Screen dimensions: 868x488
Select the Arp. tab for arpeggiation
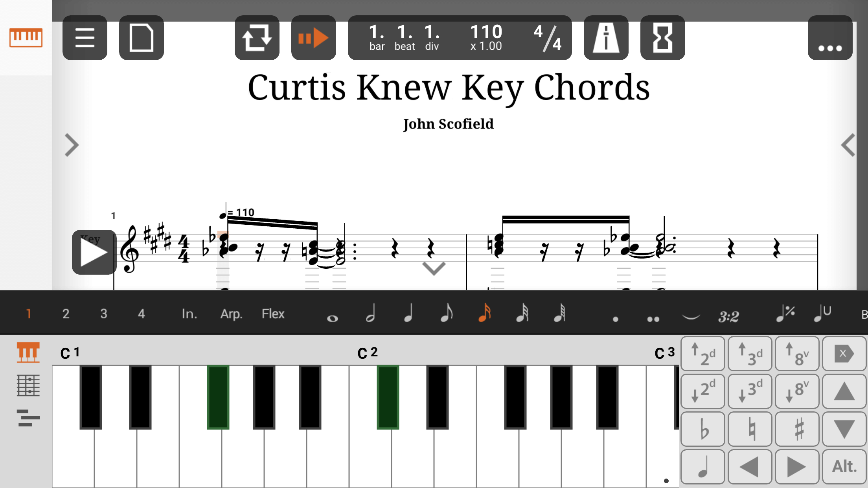[x=231, y=314]
